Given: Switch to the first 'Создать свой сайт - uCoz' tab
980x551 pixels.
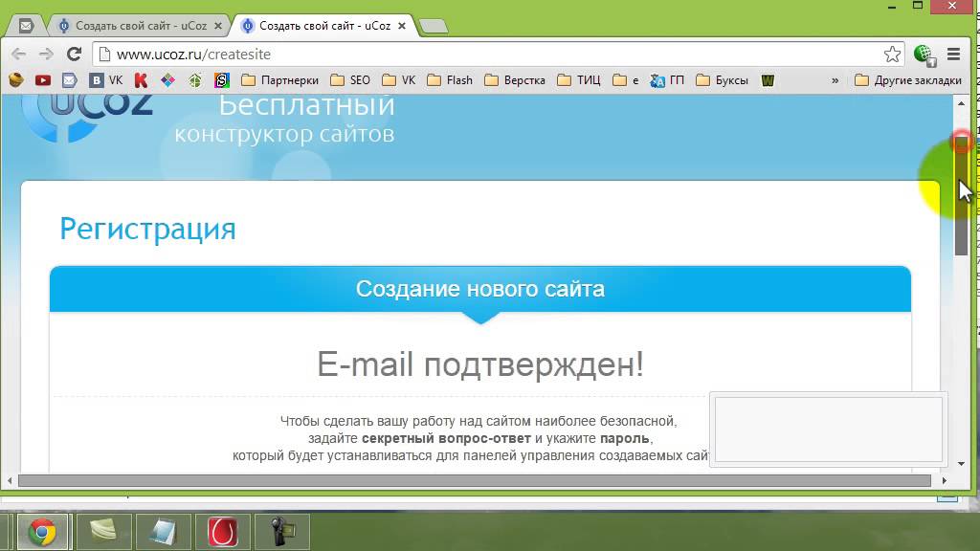Looking at the screenshot, I should 142,26.
